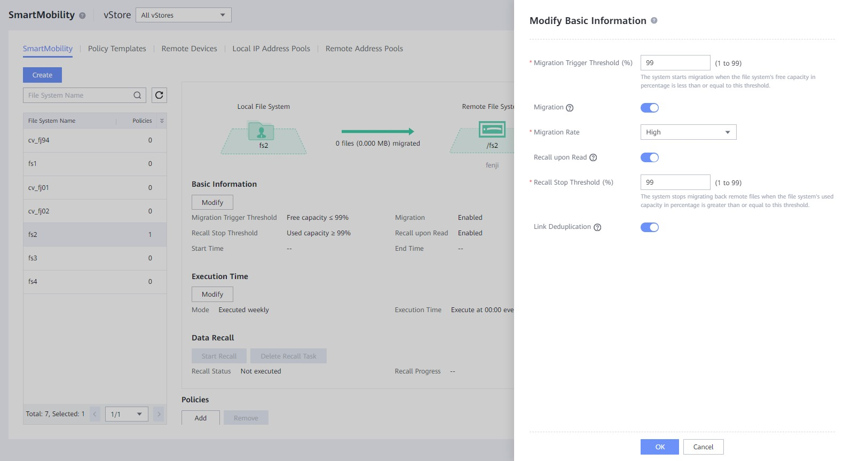844x461 pixels.
Task: Turn off the Recall upon Read toggle
Action: 649,157
